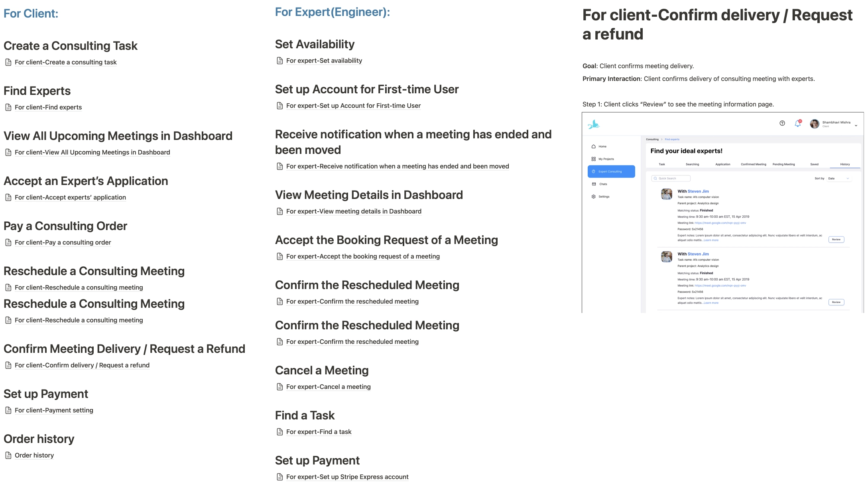Click the Chats envelope icon

point(594,184)
